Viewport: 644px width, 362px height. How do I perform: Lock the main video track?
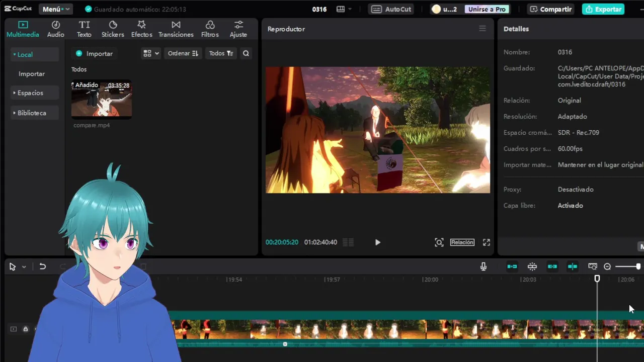click(x=25, y=329)
